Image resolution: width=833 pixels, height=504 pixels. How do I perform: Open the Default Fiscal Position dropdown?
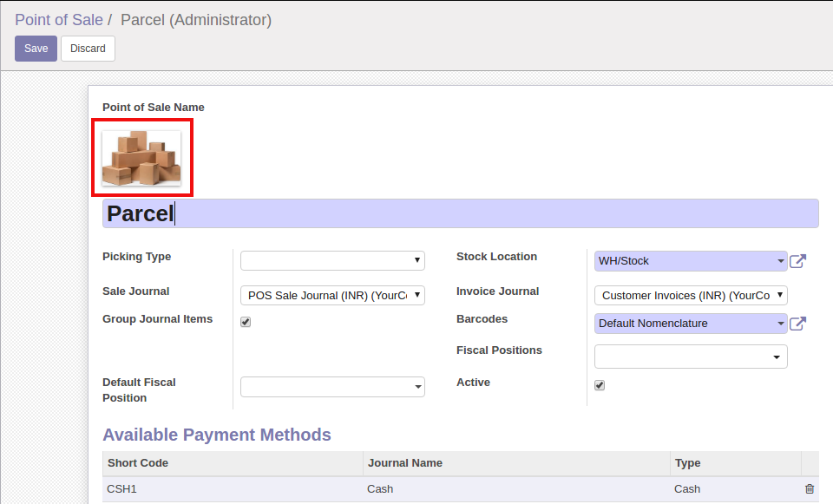pyautogui.click(x=332, y=387)
